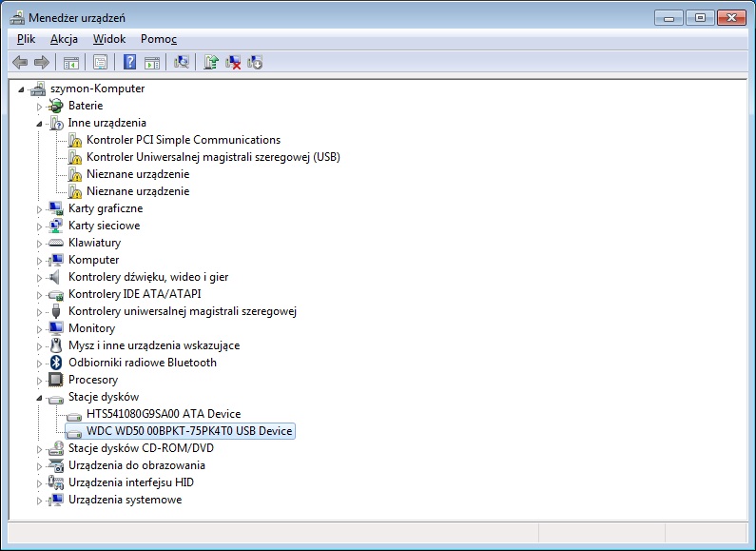The width and height of the screenshot is (756, 551).
Task: Collapse the szymon-Komputer root node
Action: (x=21, y=89)
